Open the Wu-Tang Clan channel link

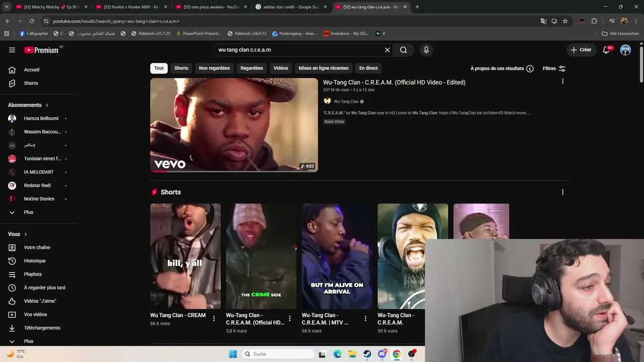click(346, 102)
